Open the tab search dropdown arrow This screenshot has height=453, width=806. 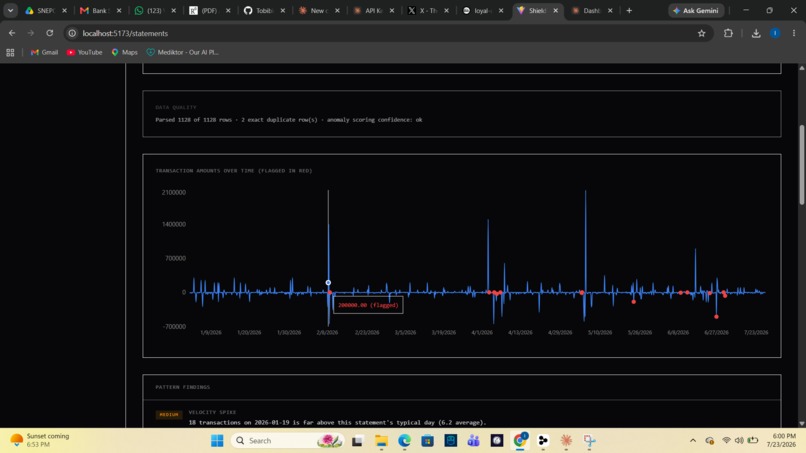tap(10, 10)
